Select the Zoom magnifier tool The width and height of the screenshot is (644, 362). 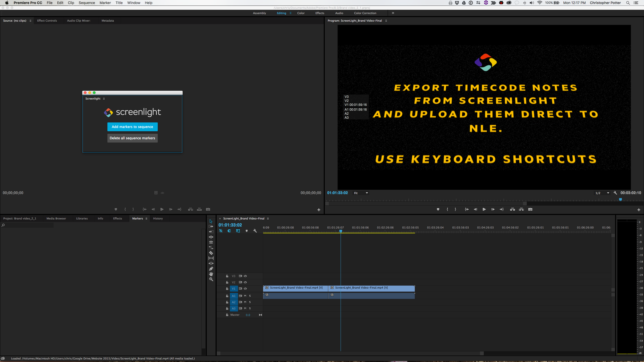point(211,279)
